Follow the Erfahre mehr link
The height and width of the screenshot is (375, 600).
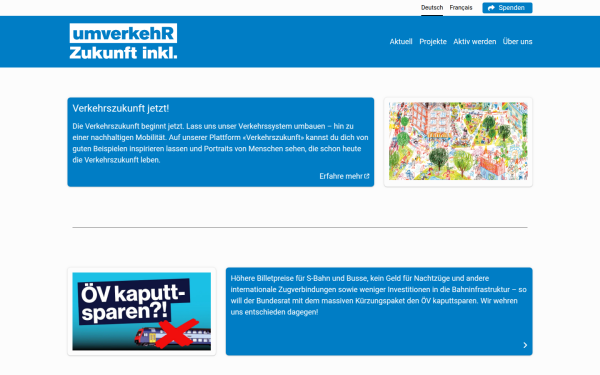click(x=344, y=176)
